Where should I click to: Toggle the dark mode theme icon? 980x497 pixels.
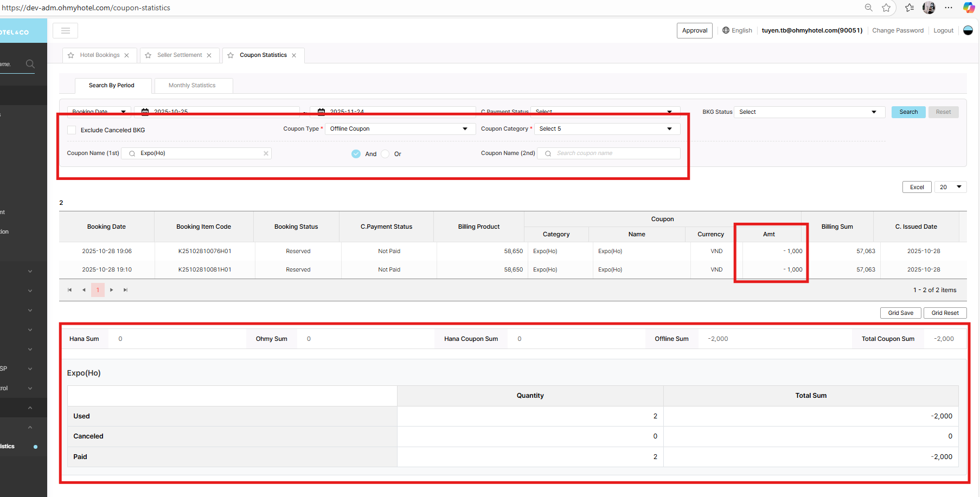pyautogui.click(x=968, y=30)
